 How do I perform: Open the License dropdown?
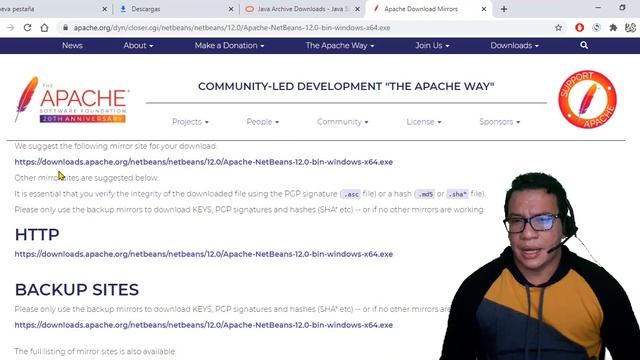point(424,122)
